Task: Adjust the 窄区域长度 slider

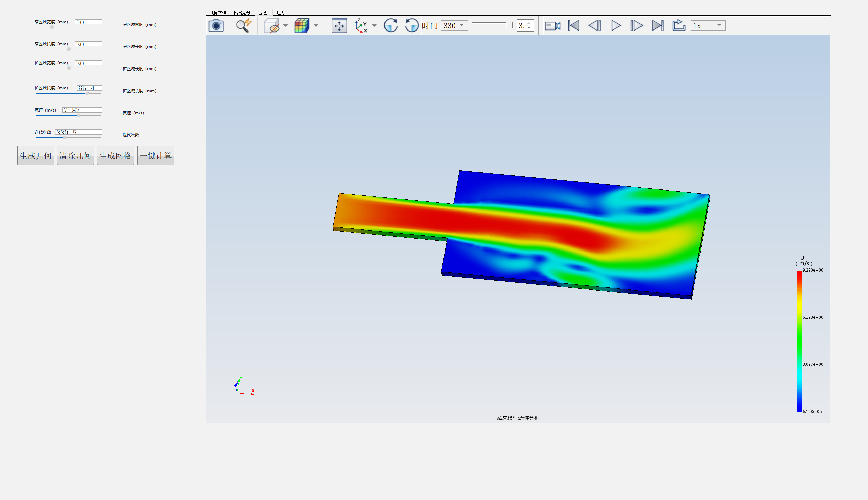Action: [x=69, y=49]
